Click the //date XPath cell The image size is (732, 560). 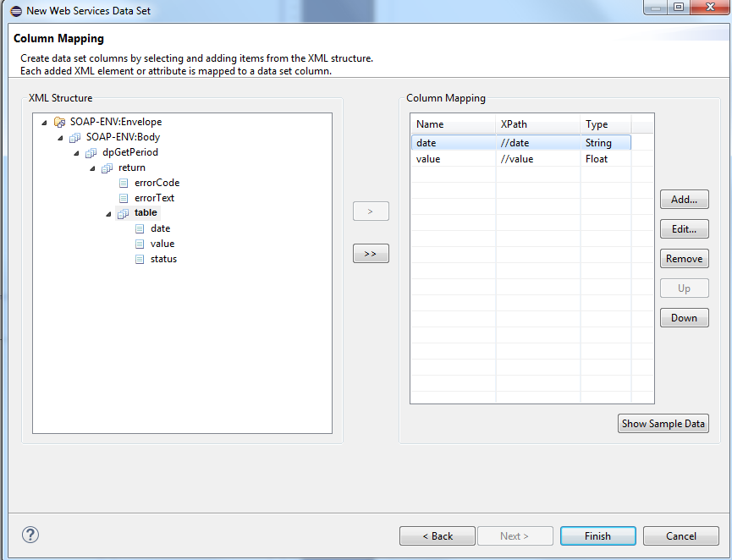[x=538, y=143]
